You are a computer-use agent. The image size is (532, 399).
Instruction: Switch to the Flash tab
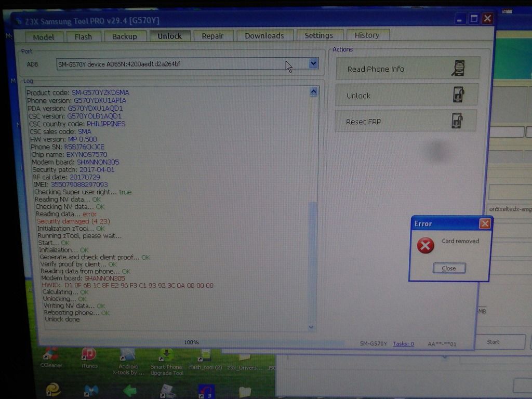(x=83, y=37)
